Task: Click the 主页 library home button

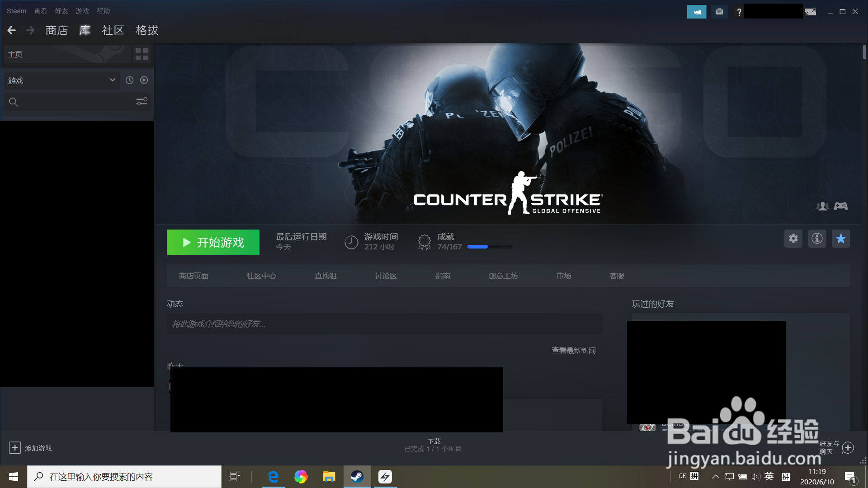Action: tap(67, 54)
